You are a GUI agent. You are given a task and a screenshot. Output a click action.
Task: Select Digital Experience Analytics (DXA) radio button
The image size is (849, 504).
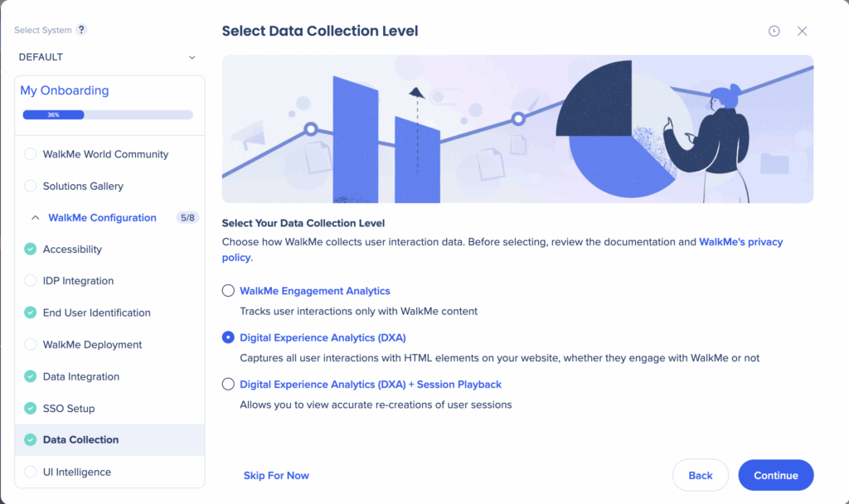click(228, 337)
